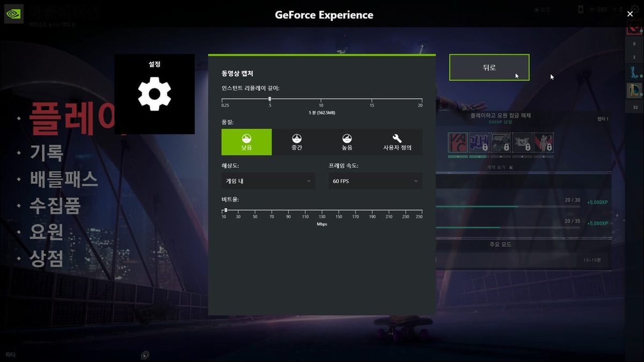Click the fifth locked agent reward thumbnail
Screen dimensions: 644x362
[x=544, y=143]
